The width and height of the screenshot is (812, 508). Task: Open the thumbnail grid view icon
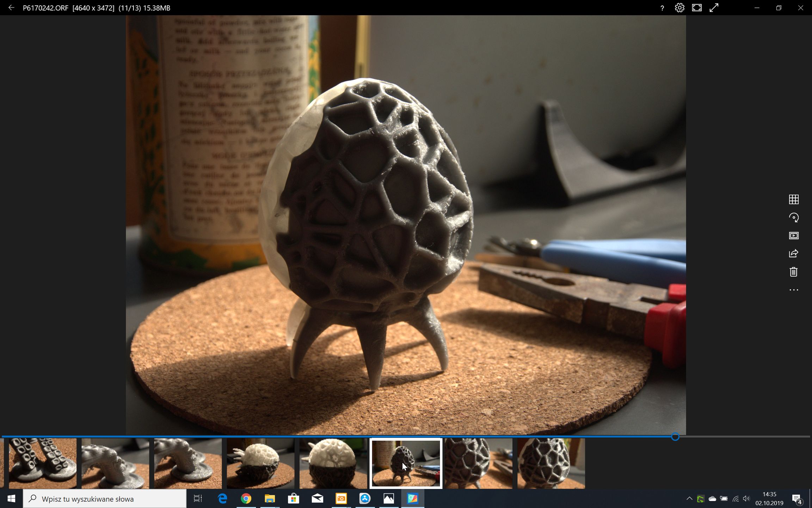794,199
